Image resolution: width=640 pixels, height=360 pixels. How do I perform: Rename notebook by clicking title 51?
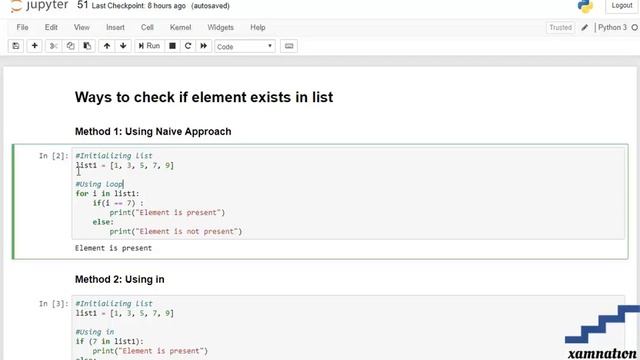pos(82,5)
